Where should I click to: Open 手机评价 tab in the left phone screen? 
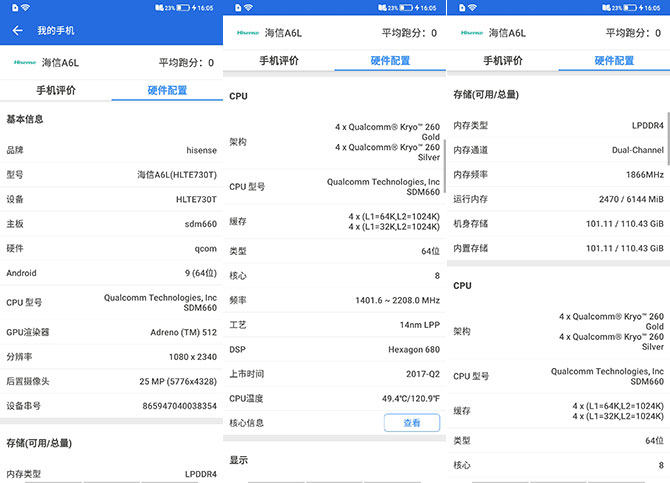tap(56, 90)
